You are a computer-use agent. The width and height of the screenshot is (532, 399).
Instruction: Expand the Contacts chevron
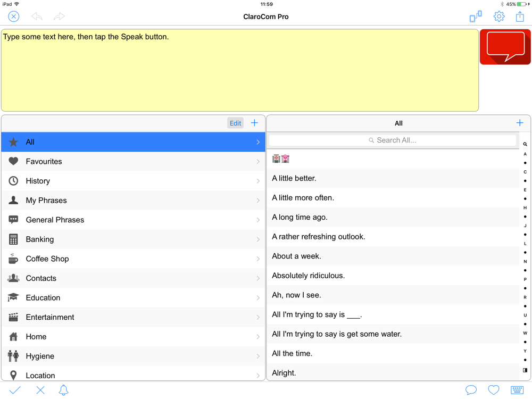(258, 278)
